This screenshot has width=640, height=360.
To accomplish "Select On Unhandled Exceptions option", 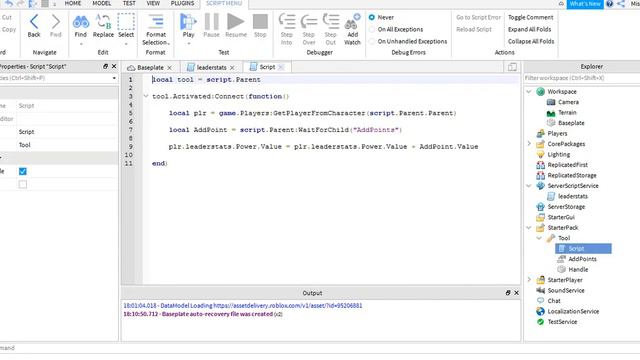I will [372, 41].
